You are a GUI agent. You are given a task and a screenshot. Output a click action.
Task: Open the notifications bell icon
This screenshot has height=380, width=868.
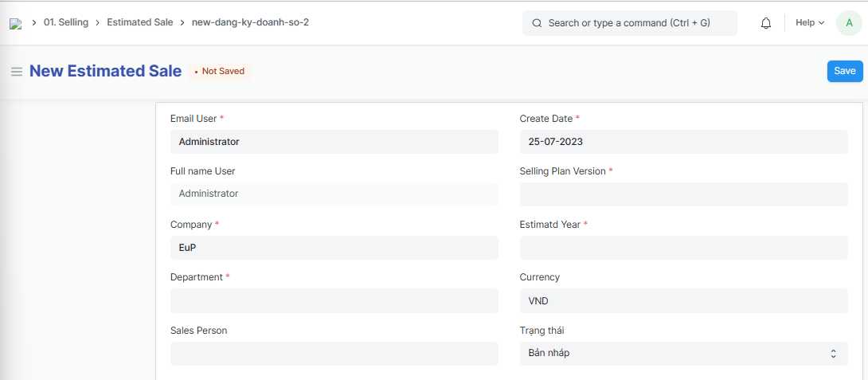766,23
